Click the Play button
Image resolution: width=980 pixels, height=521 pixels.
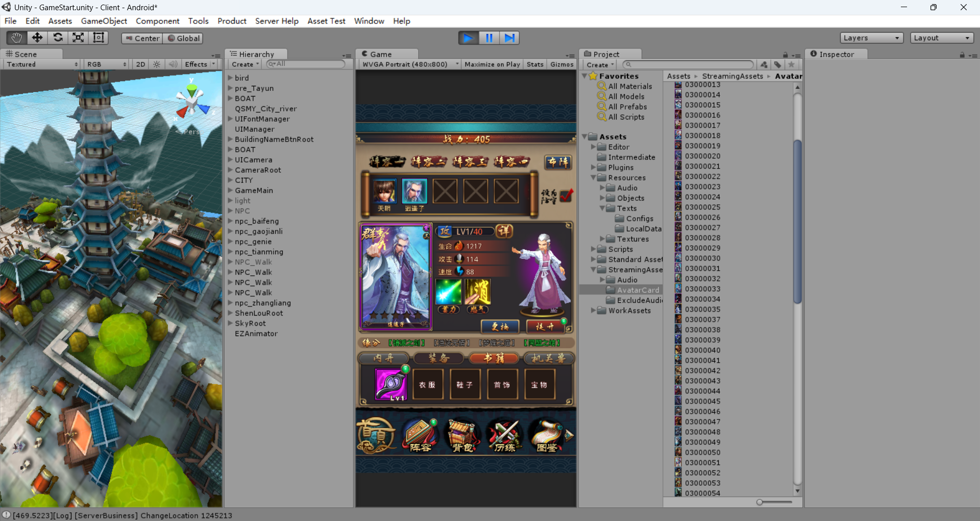pos(468,38)
